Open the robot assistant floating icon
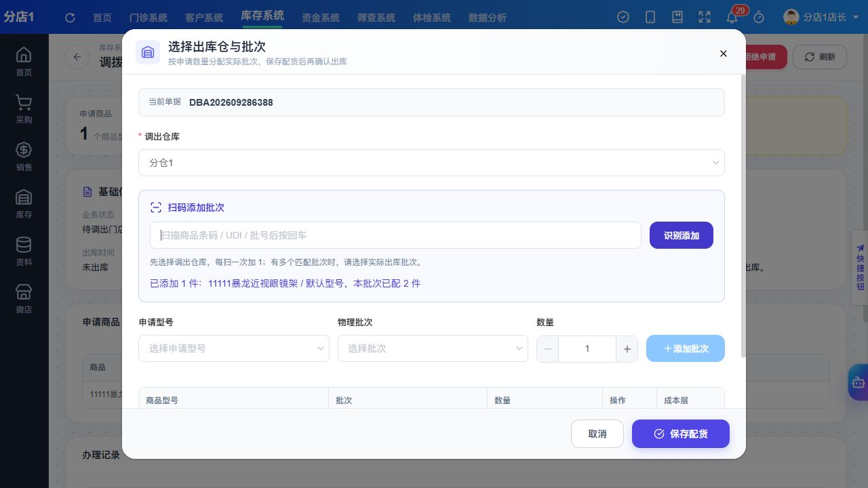The height and width of the screenshot is (488, 868). click(859, 382)
